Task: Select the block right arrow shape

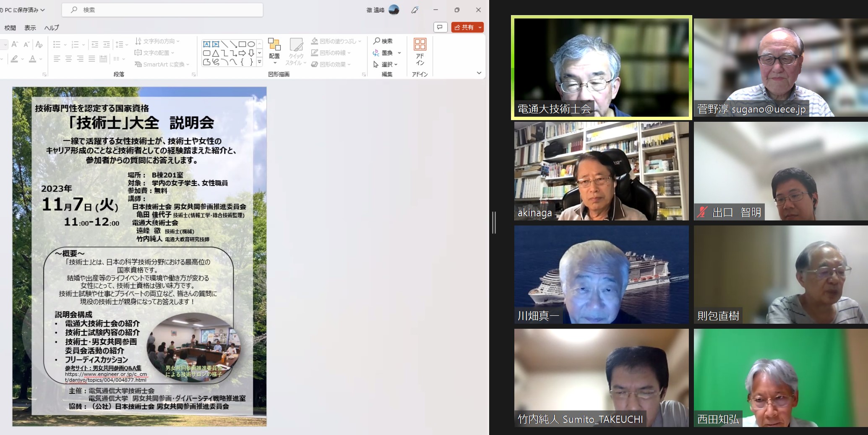Action: [x=242, y=53]
